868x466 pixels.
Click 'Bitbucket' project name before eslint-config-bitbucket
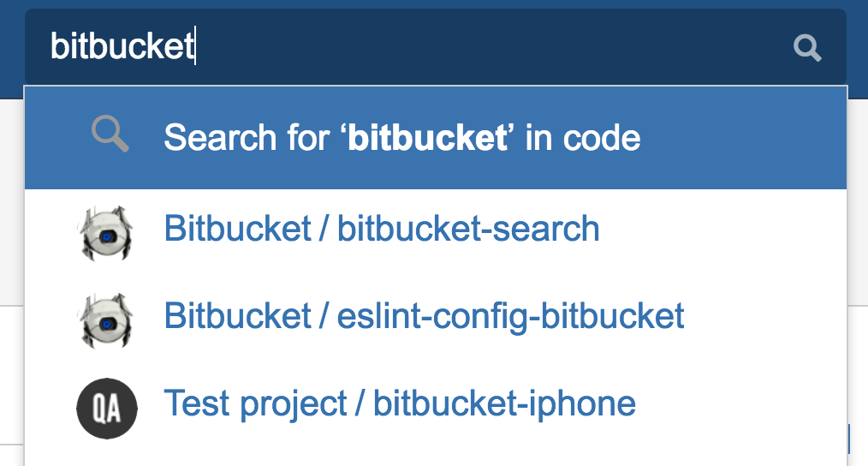pyautogui.click(x=237, y=316)
